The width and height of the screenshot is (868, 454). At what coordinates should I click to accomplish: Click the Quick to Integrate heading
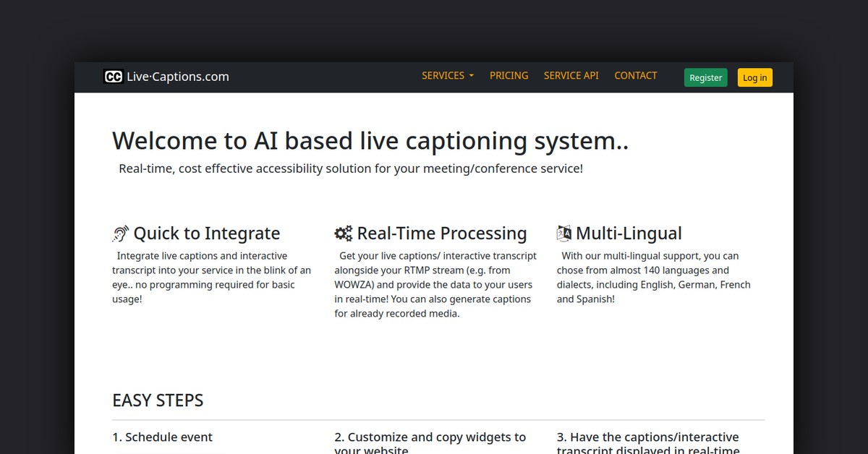(x=207, y=233)
